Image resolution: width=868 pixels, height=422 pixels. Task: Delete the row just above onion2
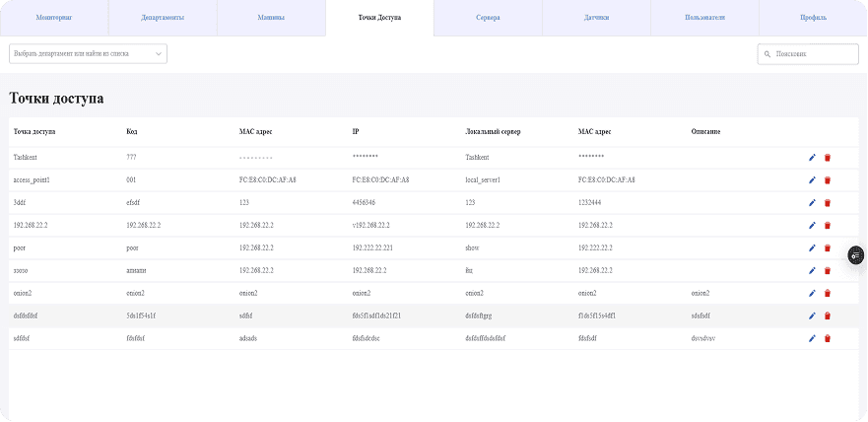828,271
